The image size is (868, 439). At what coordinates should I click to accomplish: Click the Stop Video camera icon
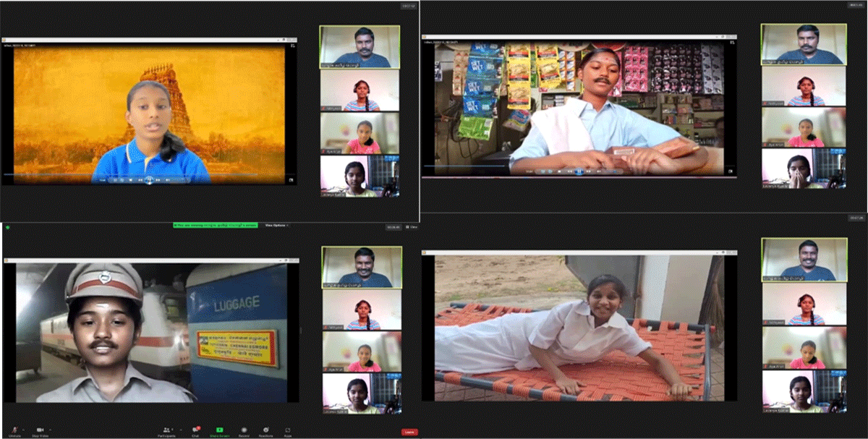point(40,430)
